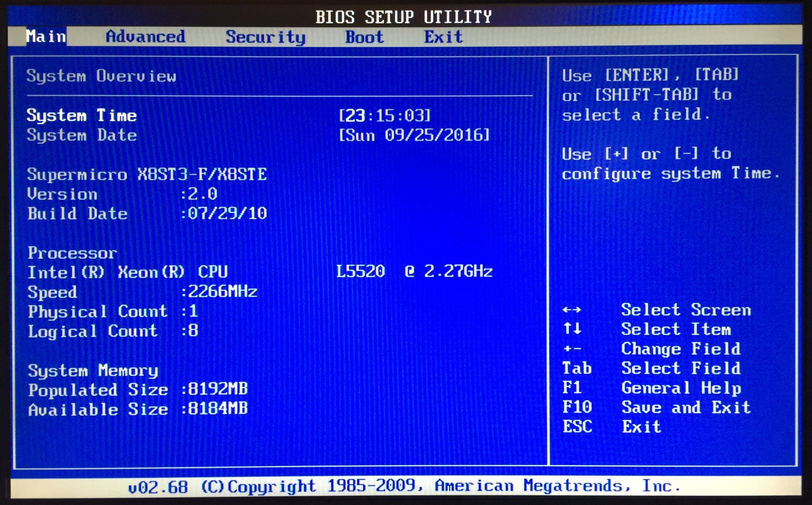Select the System Date value field
This screenshot has width=812, height=505.
coord(414,135)
